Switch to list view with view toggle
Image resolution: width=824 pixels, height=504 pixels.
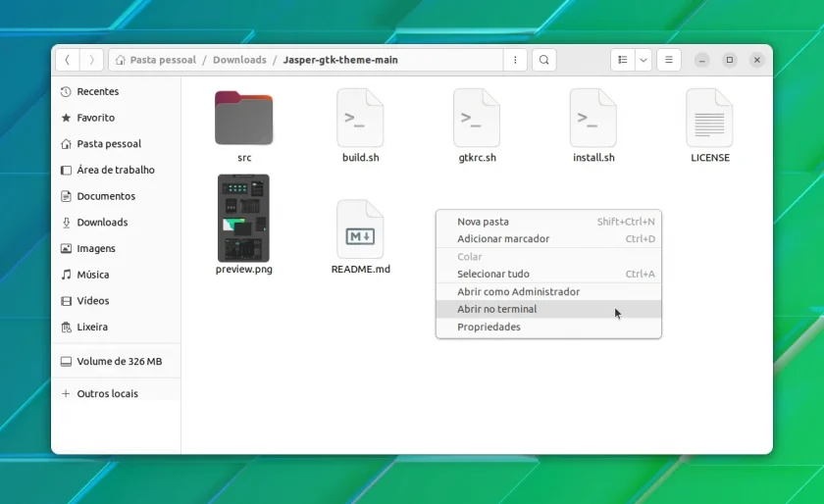(x=623, y=60)
